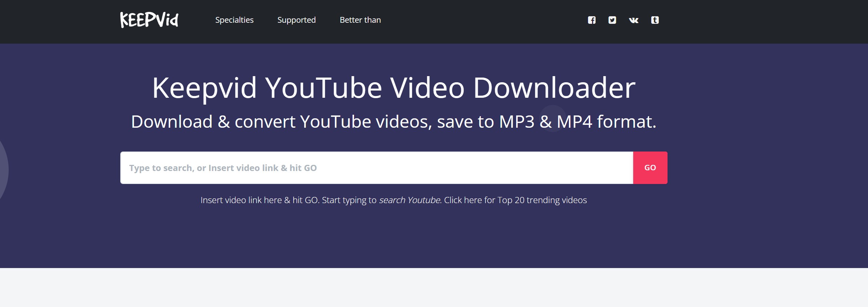Click "Insert video link here" hint text
The width and height of the screenshot is (868, 307).
(x=241, y=200)
